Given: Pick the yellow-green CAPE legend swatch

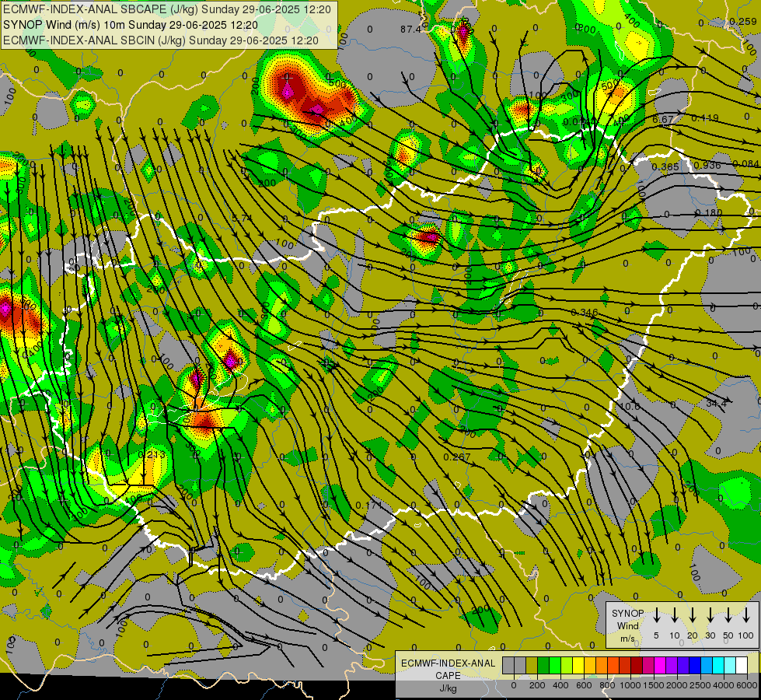Looking at the screenshot, I should pos(567,665).
